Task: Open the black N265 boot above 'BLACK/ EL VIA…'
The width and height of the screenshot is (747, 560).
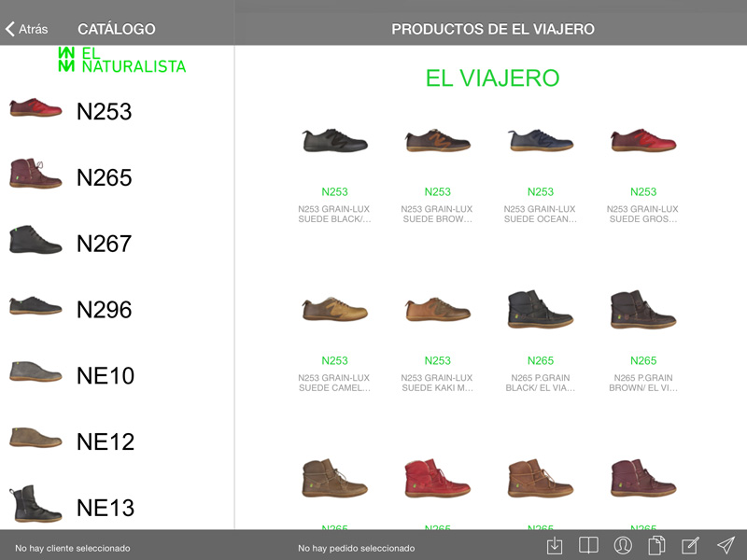Action: (x=541, y=309)
